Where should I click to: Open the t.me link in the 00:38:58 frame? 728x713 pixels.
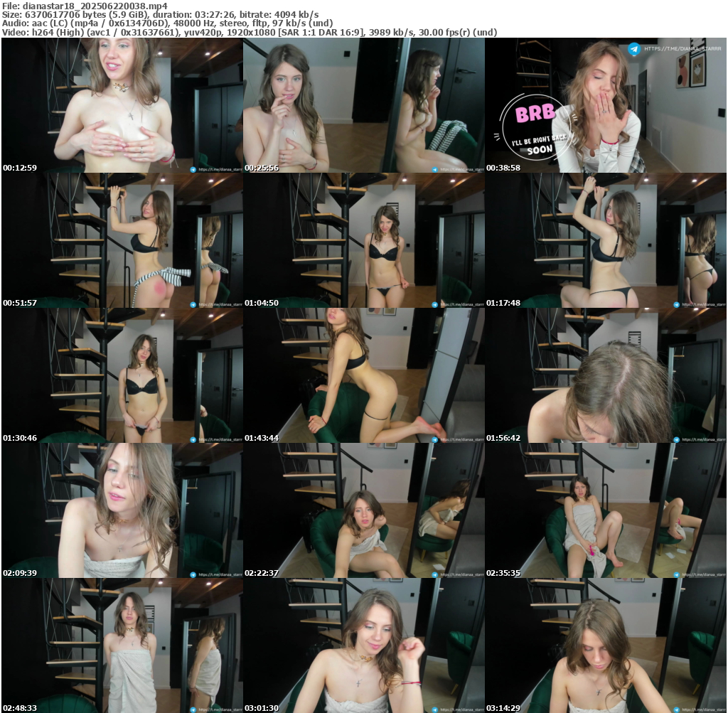coord(682,49)
